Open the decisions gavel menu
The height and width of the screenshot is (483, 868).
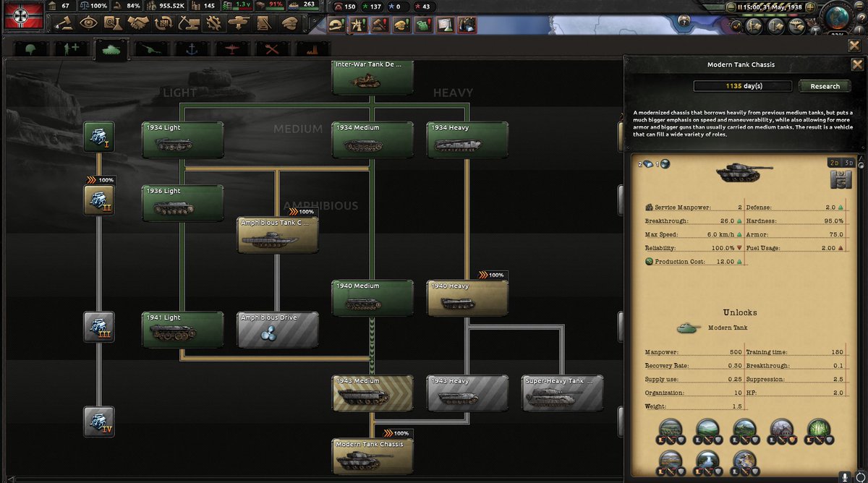(65, 23)
